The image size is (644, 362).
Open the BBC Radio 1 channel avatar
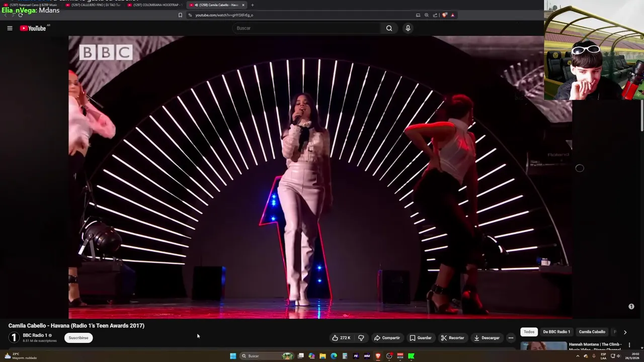coord(14,338)
